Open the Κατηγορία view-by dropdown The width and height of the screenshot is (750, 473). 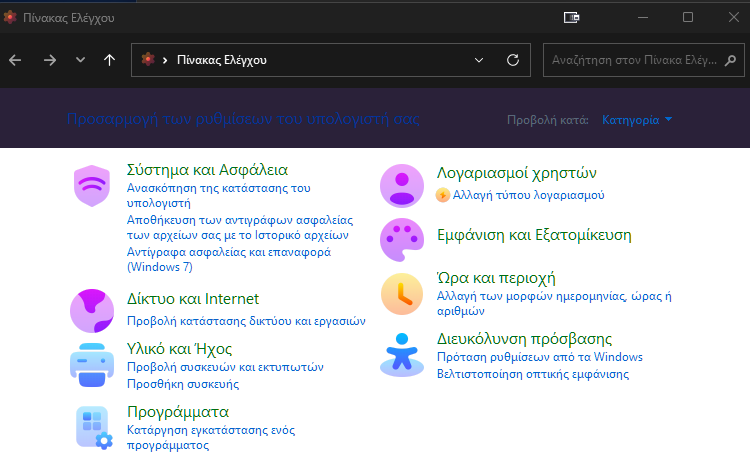tap(637, 120)
